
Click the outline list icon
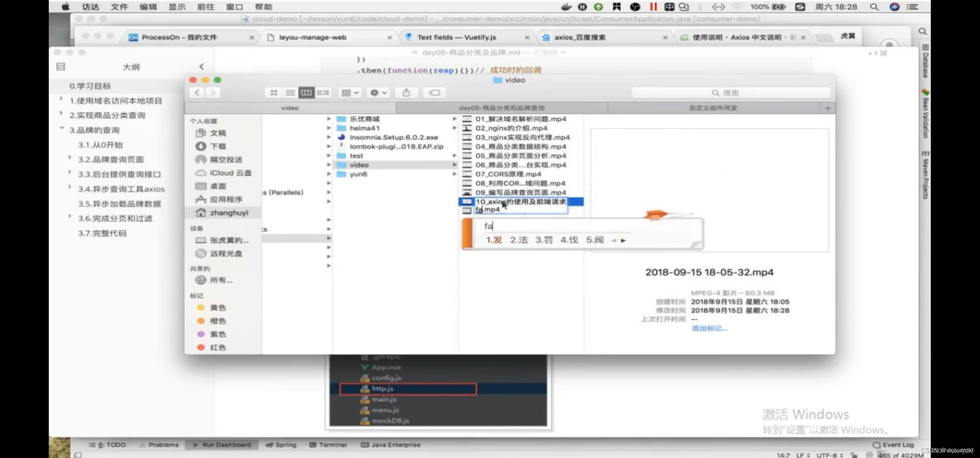[x=61, y=67]
